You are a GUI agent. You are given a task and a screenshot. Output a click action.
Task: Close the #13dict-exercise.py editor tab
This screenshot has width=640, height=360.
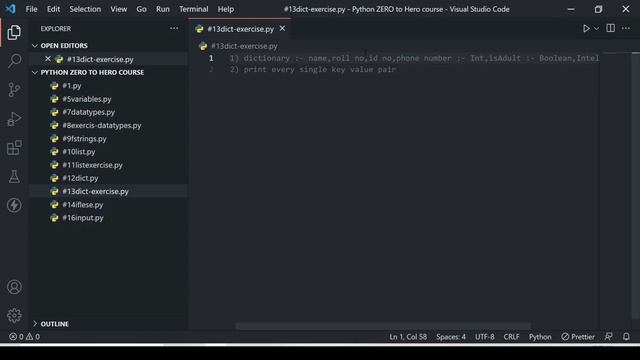(282, 29)
